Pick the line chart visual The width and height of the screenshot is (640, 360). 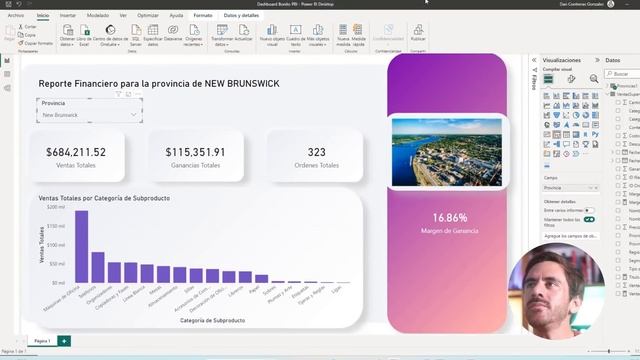click(x=547, y=106)
